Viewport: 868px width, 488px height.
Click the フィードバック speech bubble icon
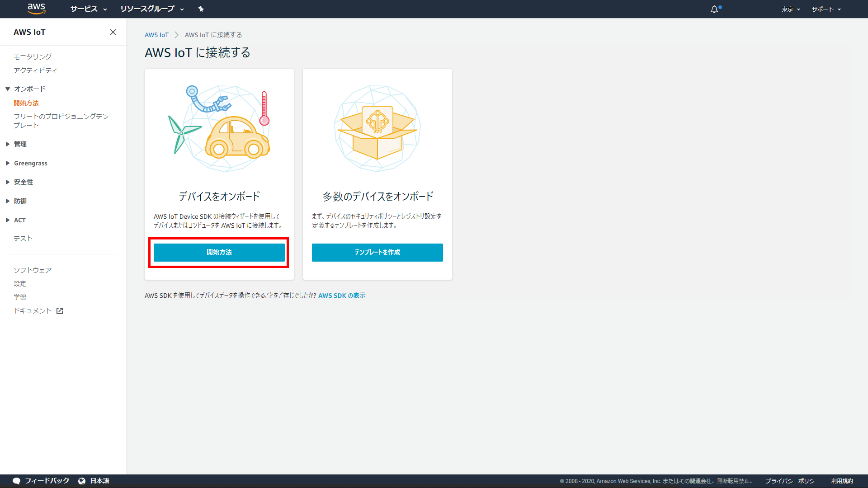point(17,481)
